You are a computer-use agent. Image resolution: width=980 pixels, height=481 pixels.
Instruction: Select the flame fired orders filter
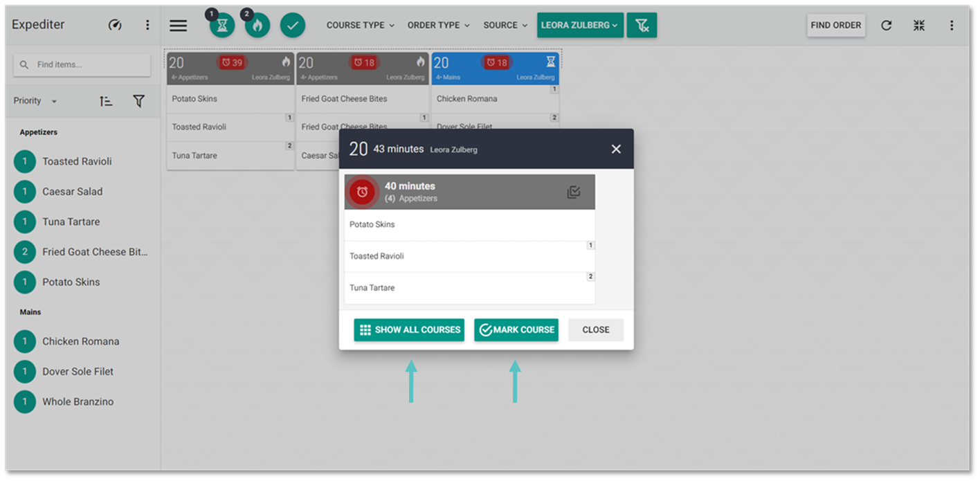[x=257, y=26]
